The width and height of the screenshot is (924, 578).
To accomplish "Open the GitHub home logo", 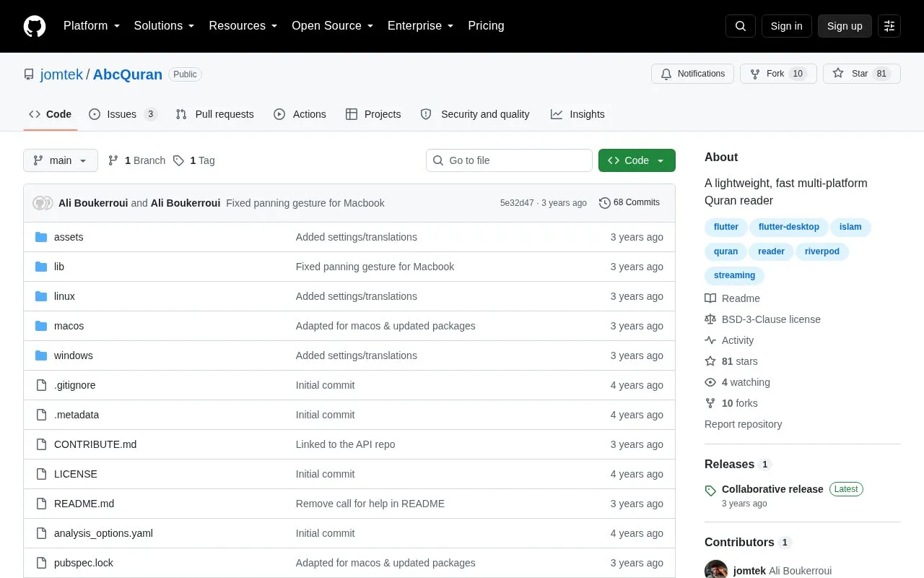I will [x=35, y=26].
